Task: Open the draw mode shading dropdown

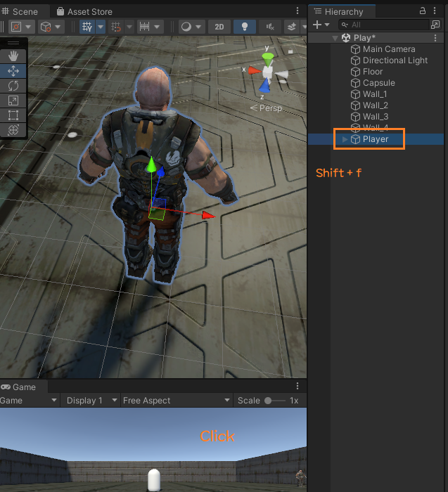Action: [x=191, y=27]
